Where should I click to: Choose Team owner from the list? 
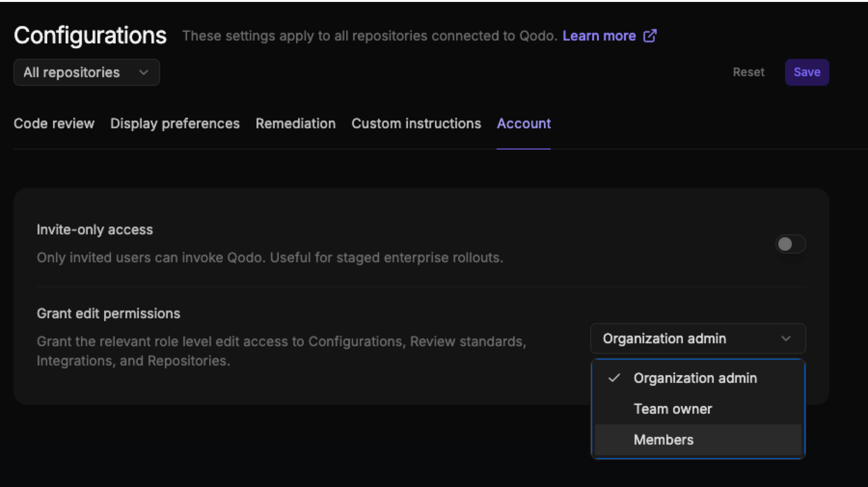(698, 409)
